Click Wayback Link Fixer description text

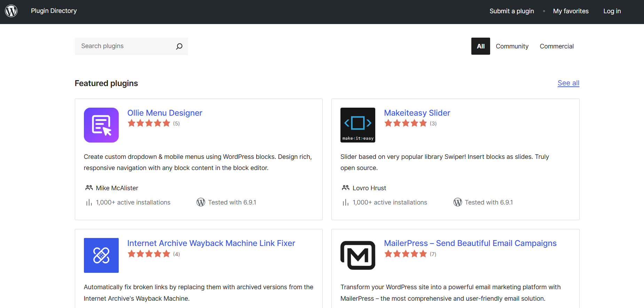pyautogui.click(x=198, y=293)
